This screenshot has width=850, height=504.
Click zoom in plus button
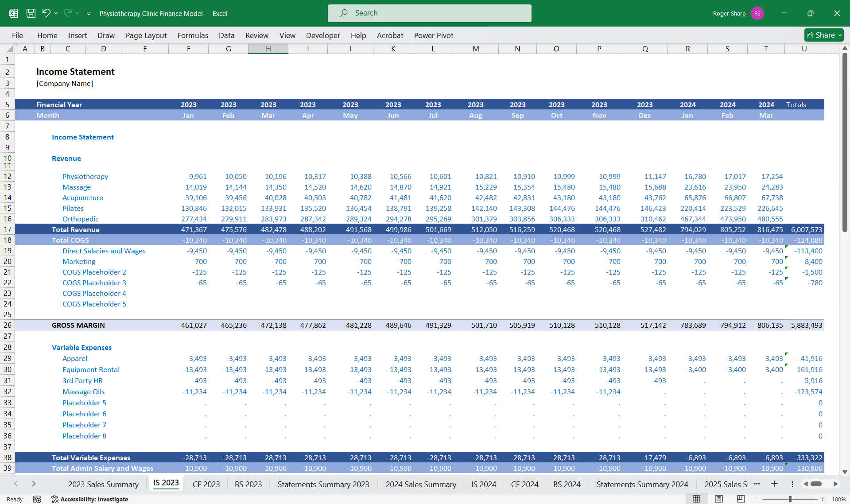click(822, 499)
